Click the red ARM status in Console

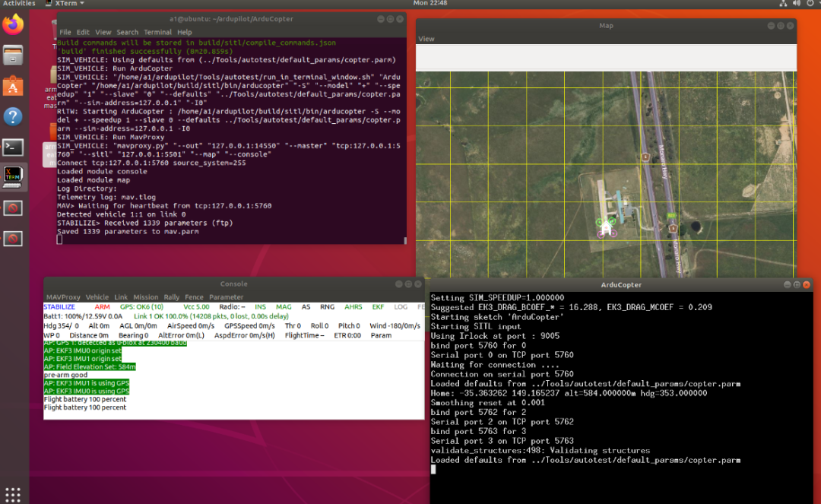pos(102,307)
